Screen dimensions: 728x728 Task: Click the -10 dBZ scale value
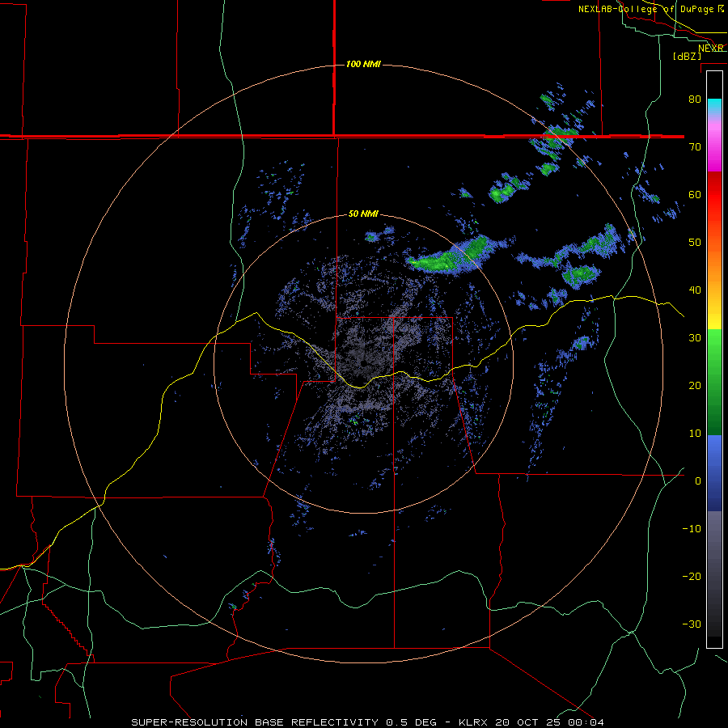click(692, 528)
